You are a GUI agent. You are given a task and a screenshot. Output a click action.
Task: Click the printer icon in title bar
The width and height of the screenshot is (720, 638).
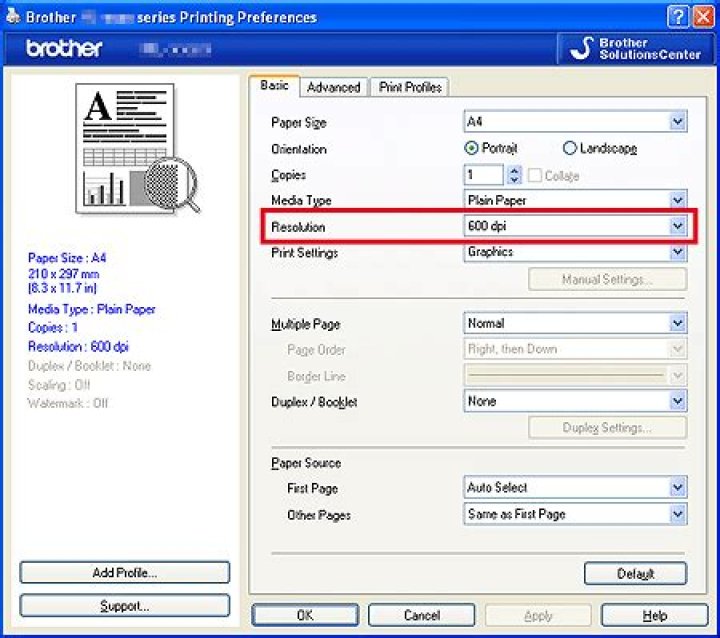pos(13,16)
